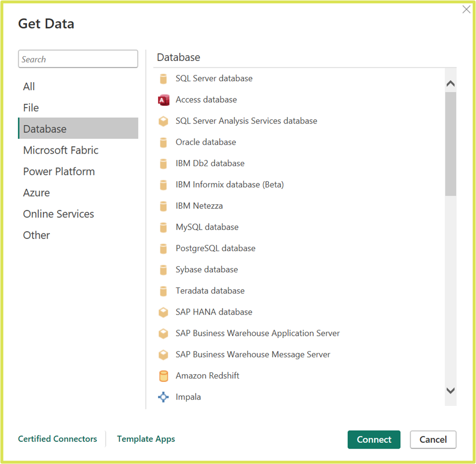Click the scroll down arrow
The image size is (476, 464).
point(451,391)
